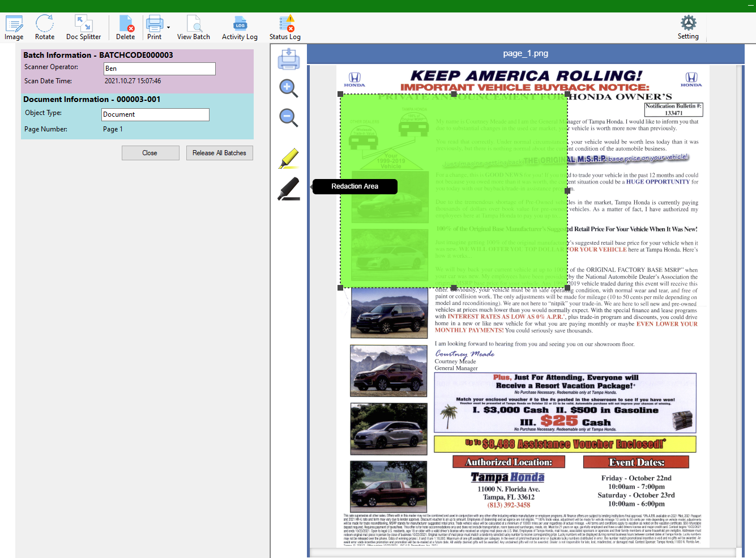Screen dimensions: 756x558
Task: Click the Redaction Area tooltip
Action: (355, 186)
